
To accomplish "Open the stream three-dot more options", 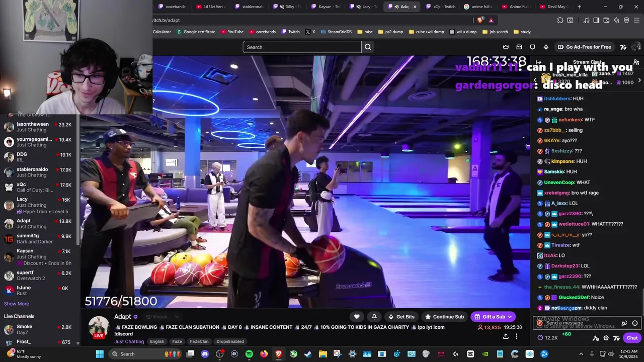I will 516,336.
